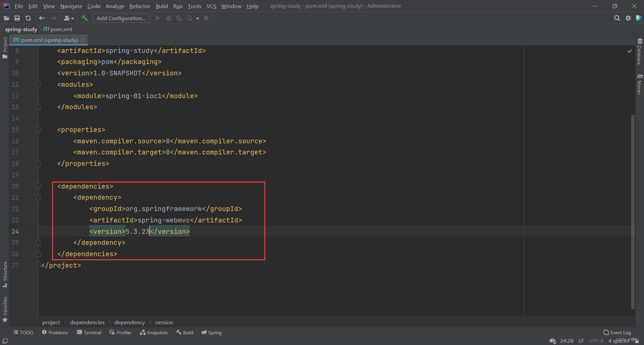Image resolution: width=644 pixels, height=345 pixels.
Task: Open the Event Log
Action: click(x=617, y=332)
